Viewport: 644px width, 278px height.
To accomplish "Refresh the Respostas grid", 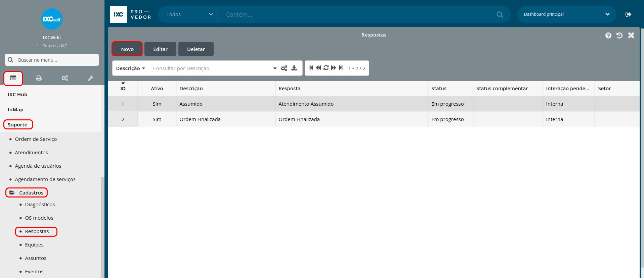I will click(x=326, y=68).
